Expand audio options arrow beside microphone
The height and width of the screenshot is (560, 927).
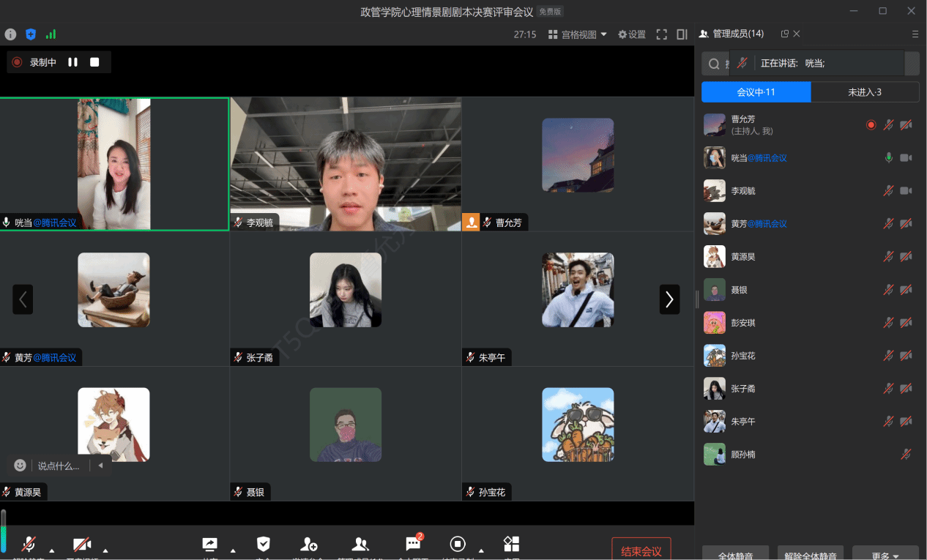51,550
